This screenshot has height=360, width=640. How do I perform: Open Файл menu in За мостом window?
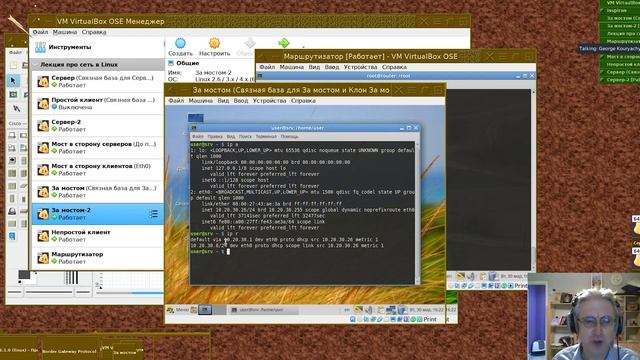coord(176,100)
